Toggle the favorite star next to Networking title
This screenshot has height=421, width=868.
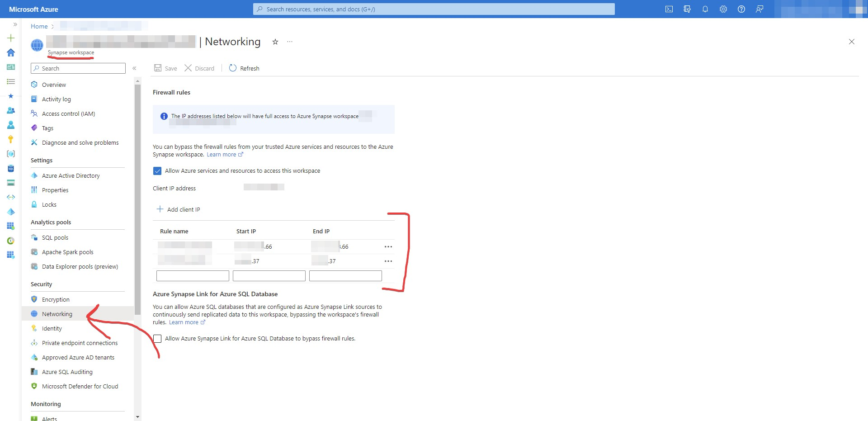click(275, 42)
